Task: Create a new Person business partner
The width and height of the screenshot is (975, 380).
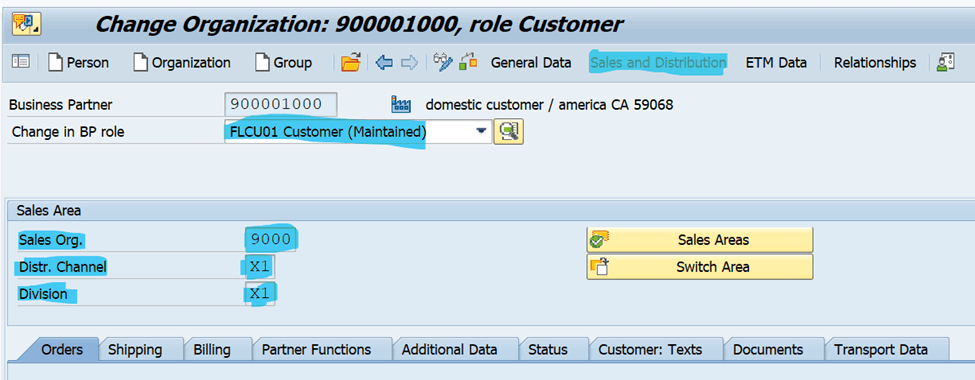Action: (x=78, y=63)
